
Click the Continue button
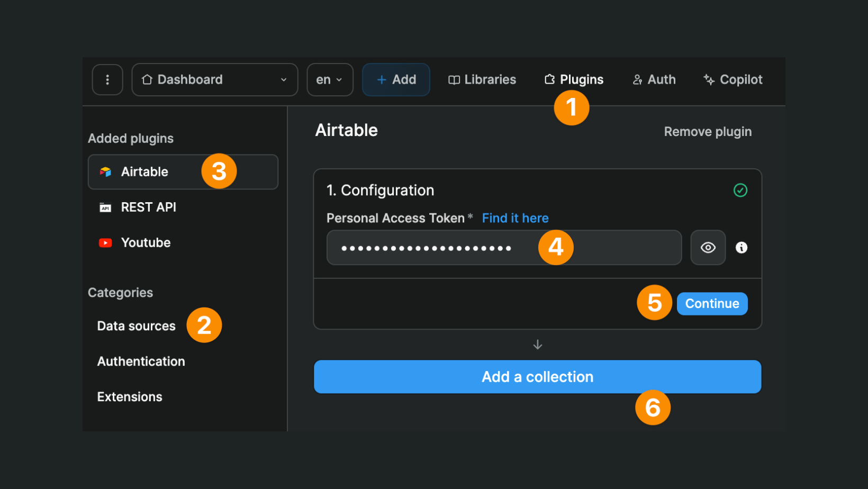[x=712, y=303]
